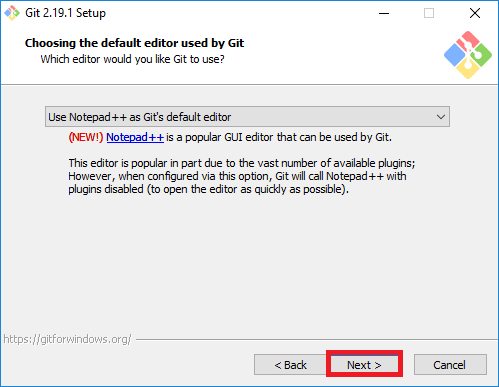This screenshot has height=387, width=499.
Task: Open the default editor dropdown
Action: pyautogui.click(x=247, y=117)
